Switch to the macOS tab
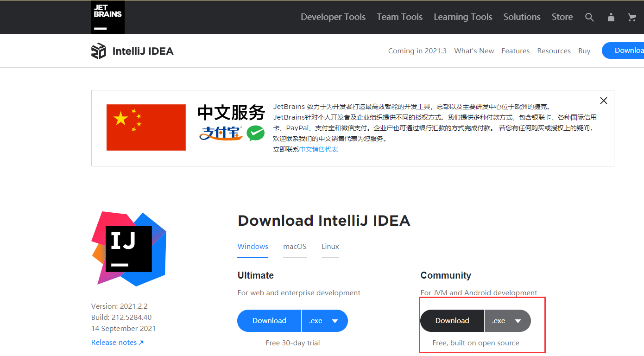This screenshot has width=644, height=356. [295, 247]
